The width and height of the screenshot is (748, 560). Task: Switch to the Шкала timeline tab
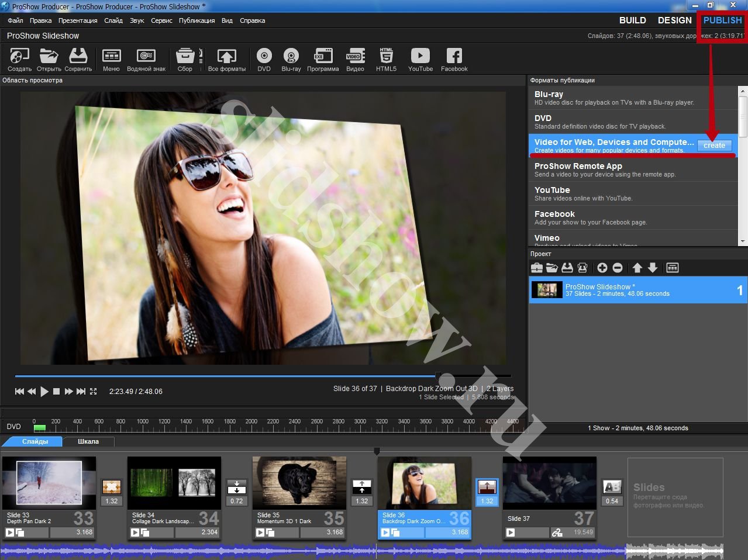tap(88, 441)
